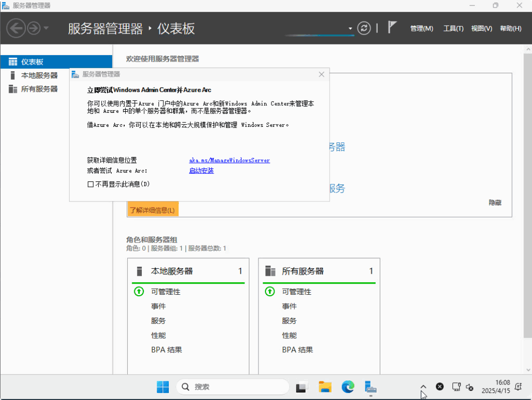
Task: Open the Windows Start menu
Action: 163,387
